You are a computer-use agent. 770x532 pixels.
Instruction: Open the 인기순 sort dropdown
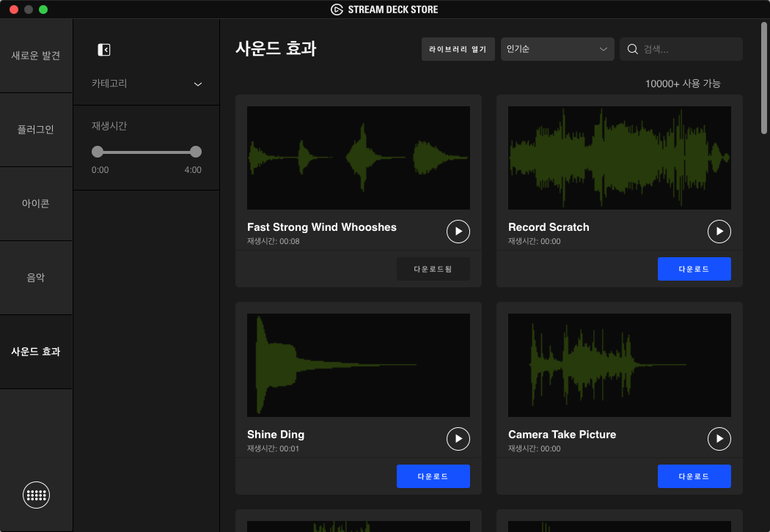557,49
